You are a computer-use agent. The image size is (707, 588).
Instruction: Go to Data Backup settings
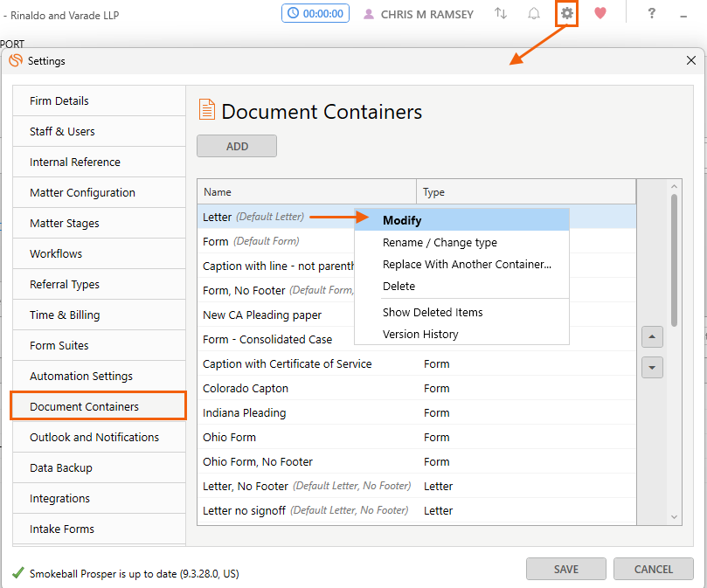click(100, 468)
